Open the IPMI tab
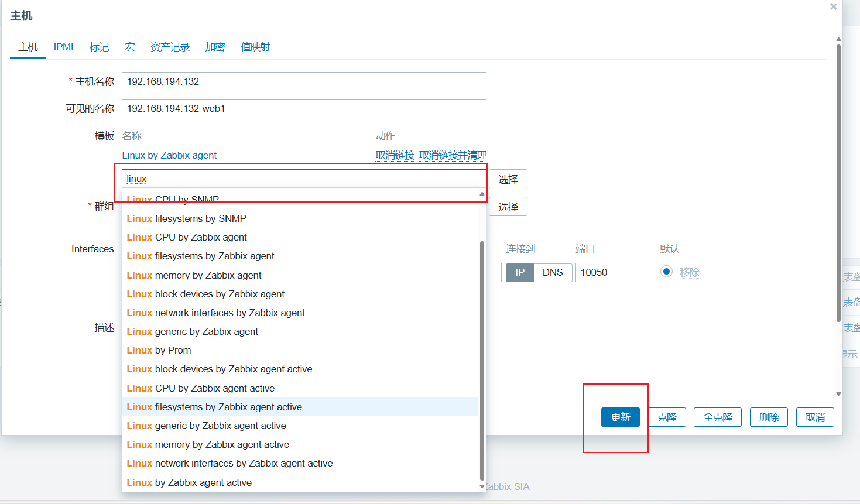Viewport: 860px width, 504px height. point(63,47)
